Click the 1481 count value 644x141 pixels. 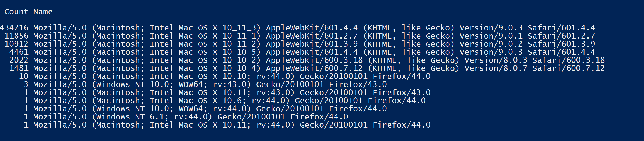[19, 68]
